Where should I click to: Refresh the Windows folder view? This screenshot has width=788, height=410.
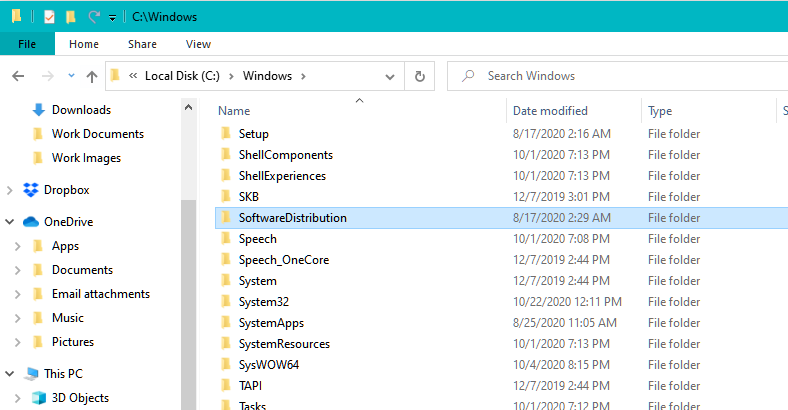pos(420,76)
